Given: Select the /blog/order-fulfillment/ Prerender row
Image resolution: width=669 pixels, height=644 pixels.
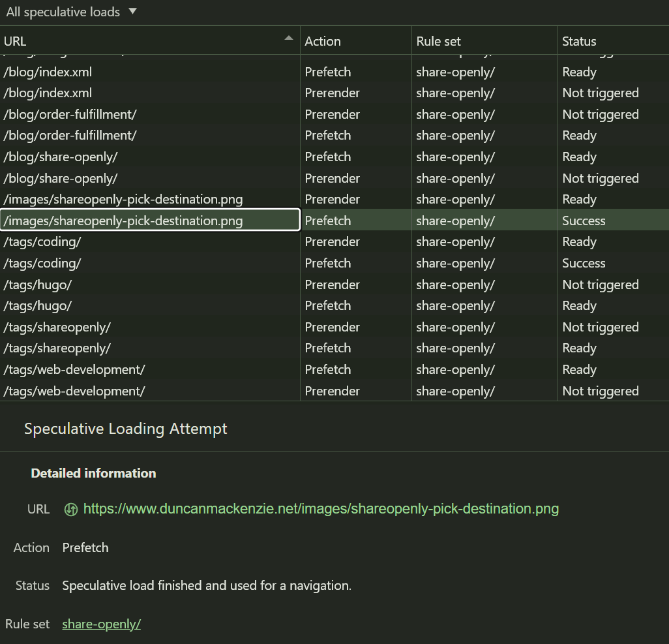Looking at the screenshot, I should 150,114.
